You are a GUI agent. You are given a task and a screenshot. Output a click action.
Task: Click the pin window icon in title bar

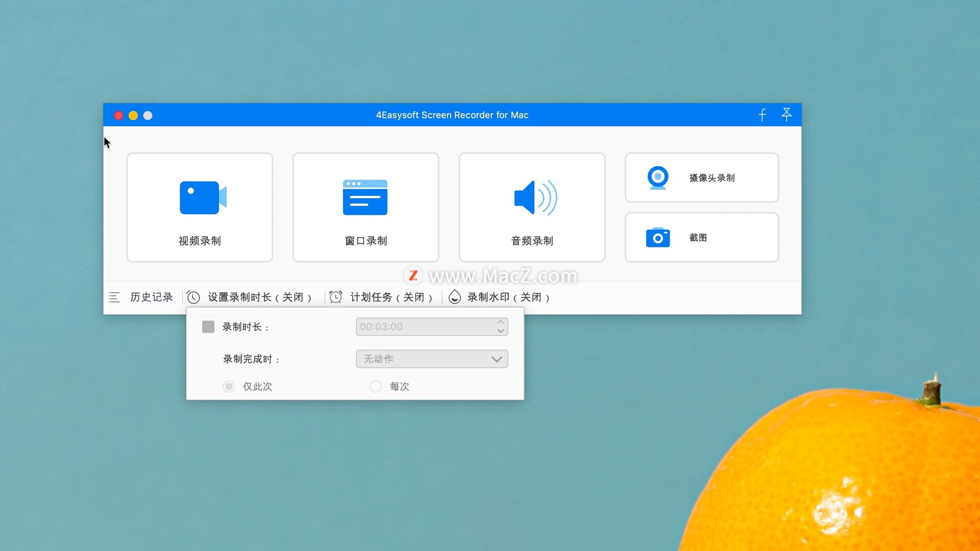(x=787, y=114)
